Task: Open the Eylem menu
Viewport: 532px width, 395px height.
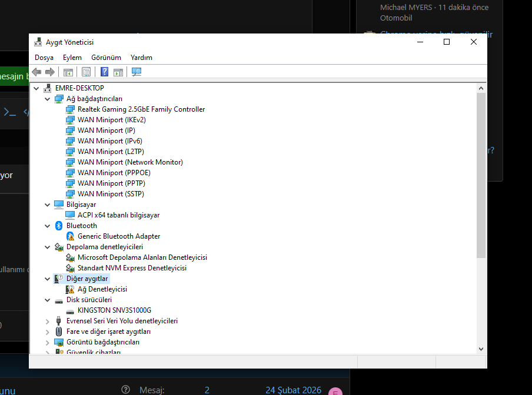Action: tap(72, 58)
